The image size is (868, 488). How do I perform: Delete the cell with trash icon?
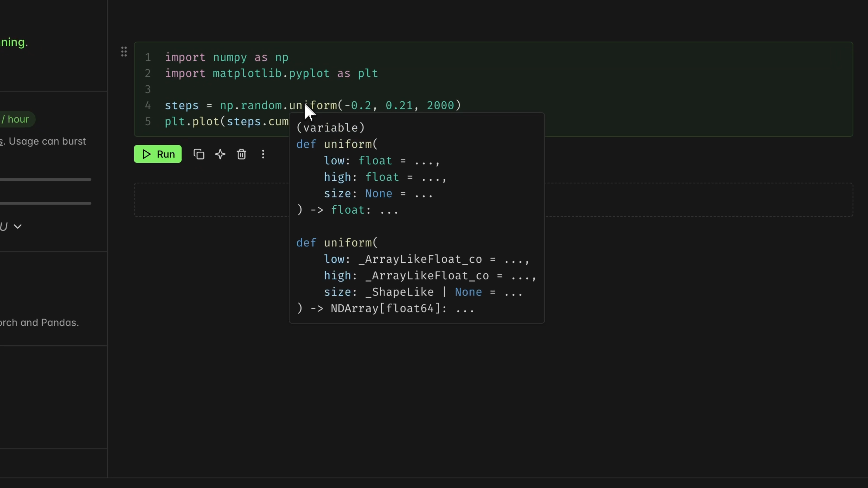pyautogui.click(x=242, y=154)
